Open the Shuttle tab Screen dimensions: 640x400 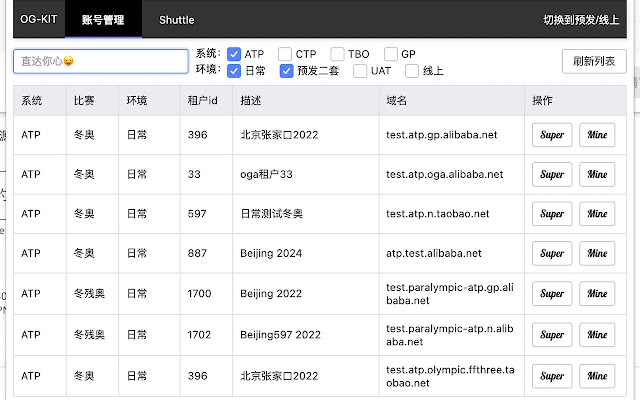tap(176, 19)
